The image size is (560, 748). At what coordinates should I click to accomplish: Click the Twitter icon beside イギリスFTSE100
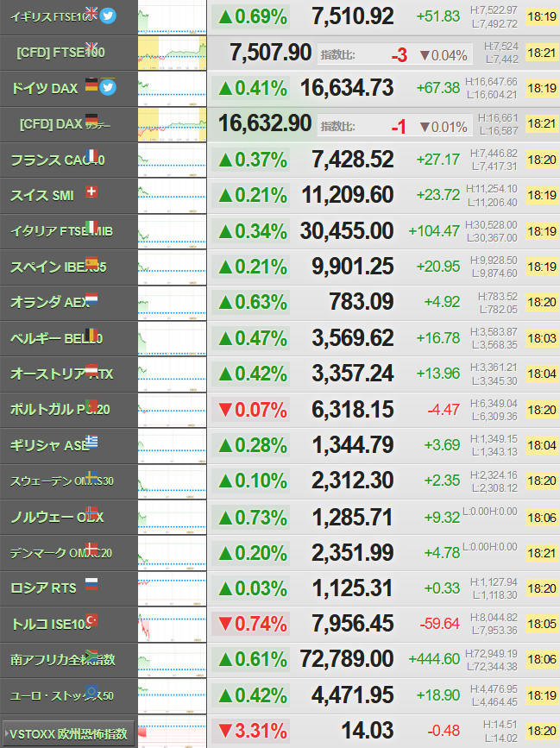[x=108, y=16]
